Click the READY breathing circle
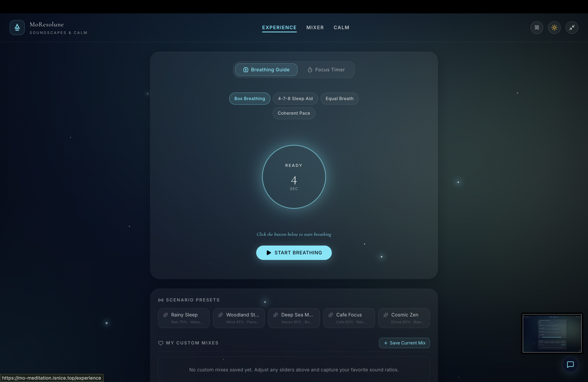The height and width of the screenshot is (382, 588). [294, 177]
